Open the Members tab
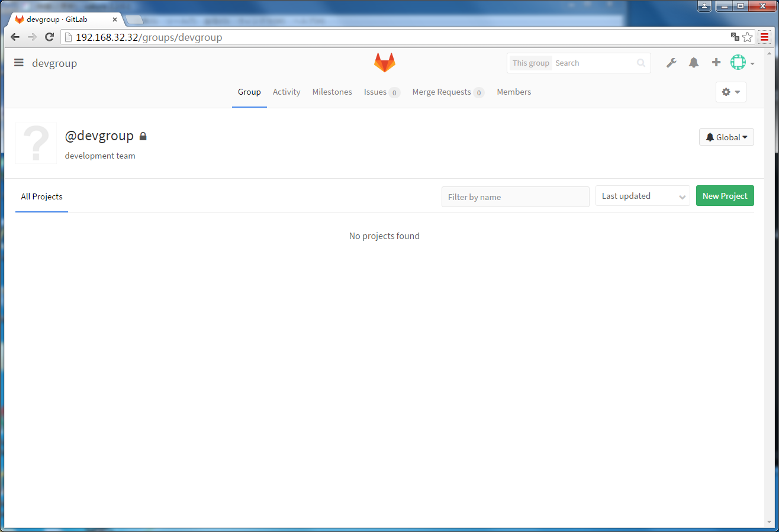The width and height of the screenshot is (779, 532). (x=514, y=92)
